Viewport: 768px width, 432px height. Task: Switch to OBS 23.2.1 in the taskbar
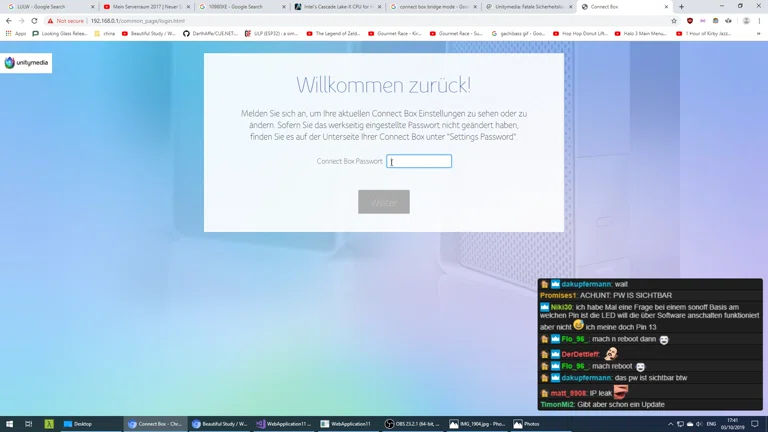pos(412,424)
